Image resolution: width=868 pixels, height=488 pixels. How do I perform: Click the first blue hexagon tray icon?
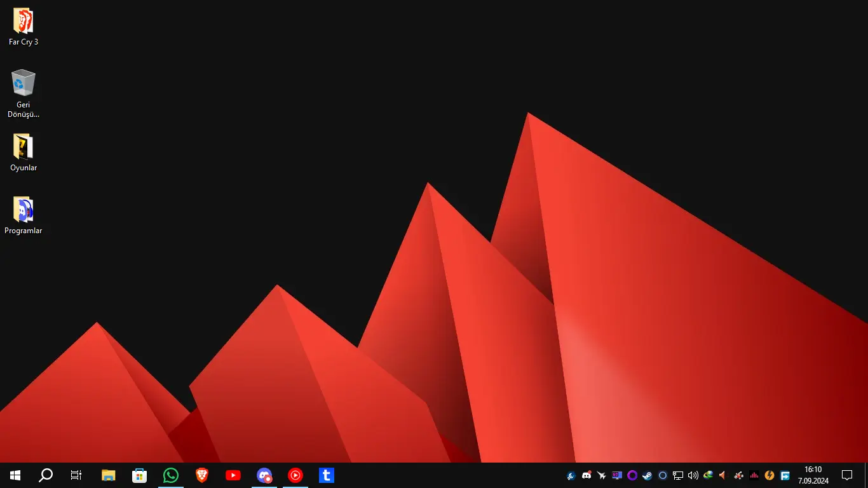pos(571,475)
